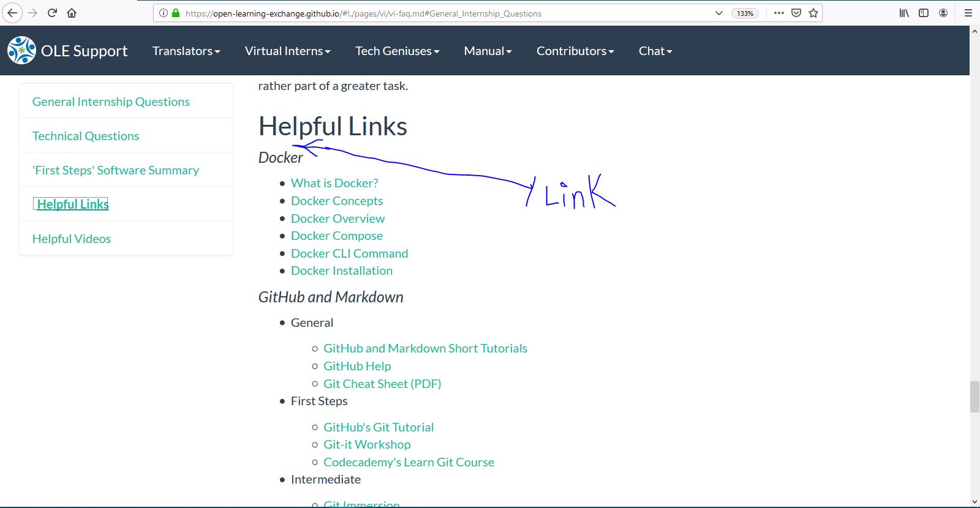Expand the Virtual Interns dropdown menu
This screenshot has height=508, width=980.
[287, 51]
